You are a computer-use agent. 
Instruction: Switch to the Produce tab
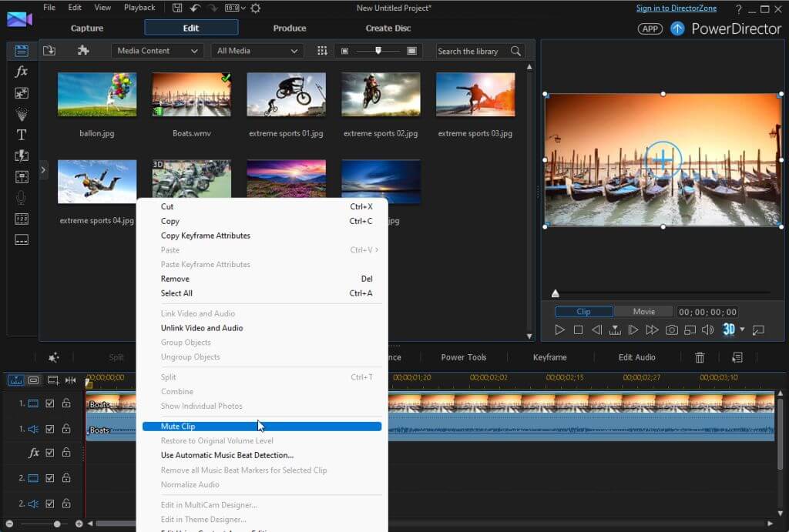click(x=289, y=28)
